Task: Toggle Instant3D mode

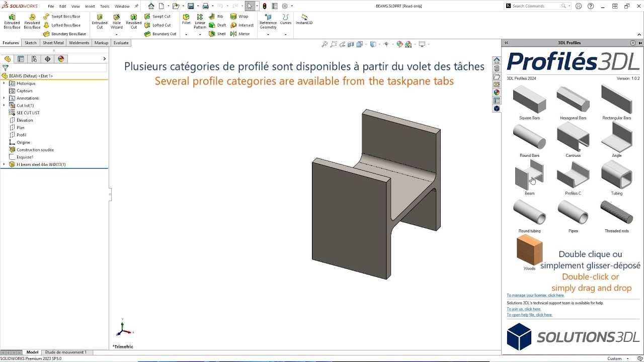Action: pyautogui.click(x=304, y=20)
